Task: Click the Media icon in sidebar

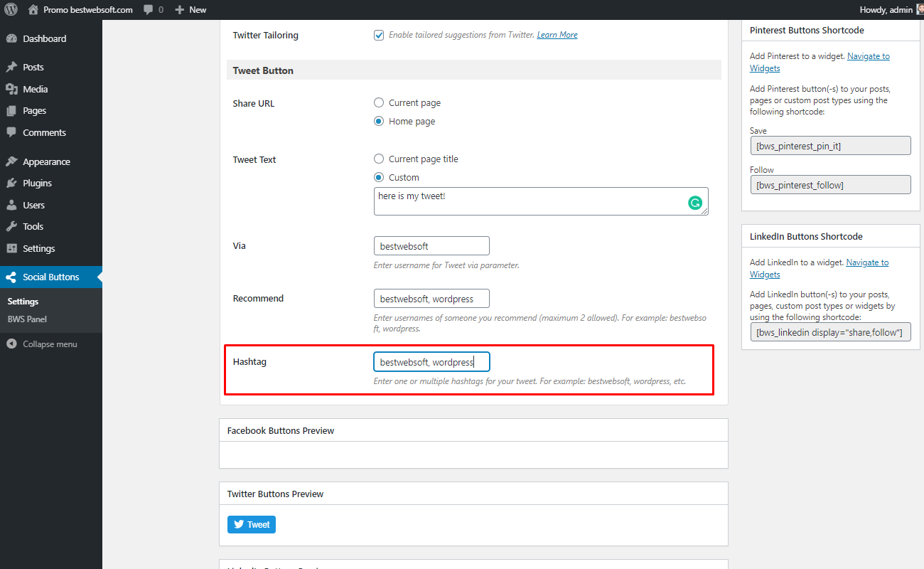Action: pos(11,89)
